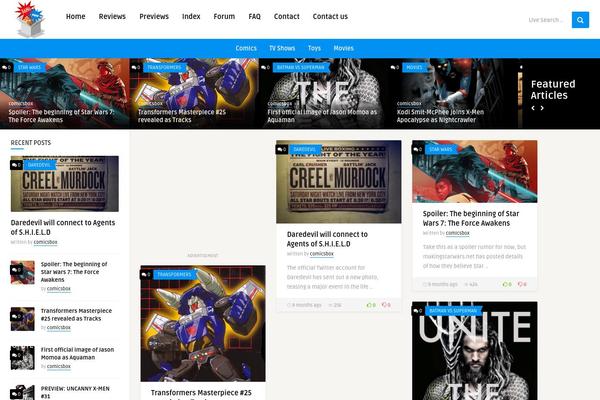Click comicsbox author link under Daredevil card
This screenshot has width=600, height=400.
coord(321,254)
